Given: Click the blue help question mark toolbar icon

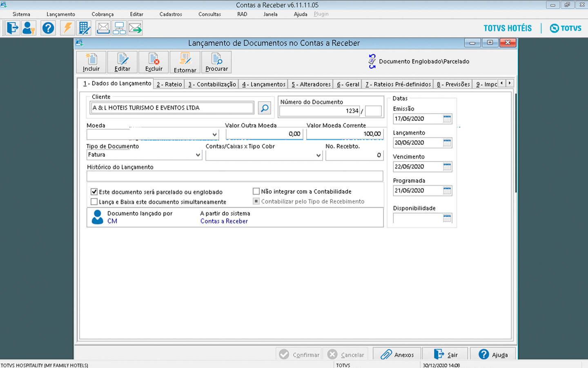Looking at the screenshot, I should (48, 28).
